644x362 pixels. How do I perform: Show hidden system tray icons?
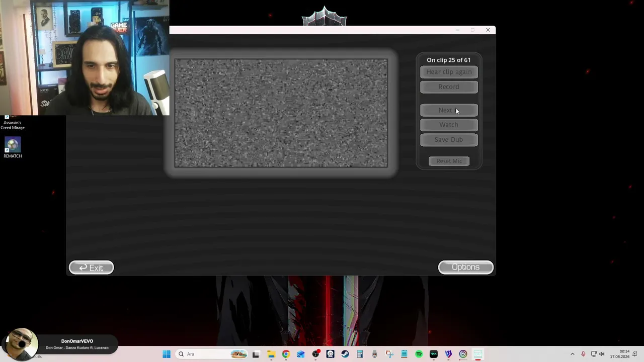[572, 354]
